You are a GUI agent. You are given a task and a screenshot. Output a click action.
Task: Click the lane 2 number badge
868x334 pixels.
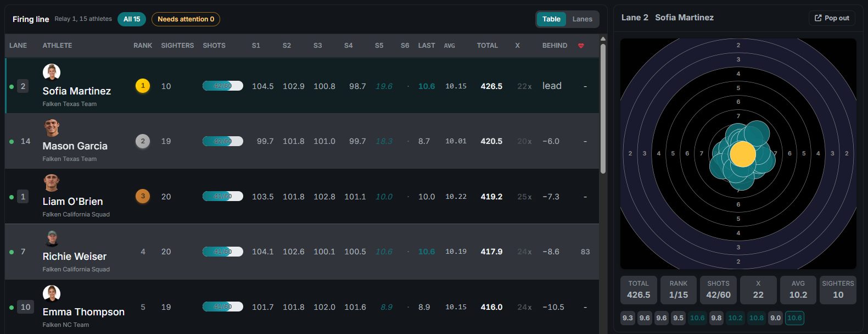[x=23, y=86]
